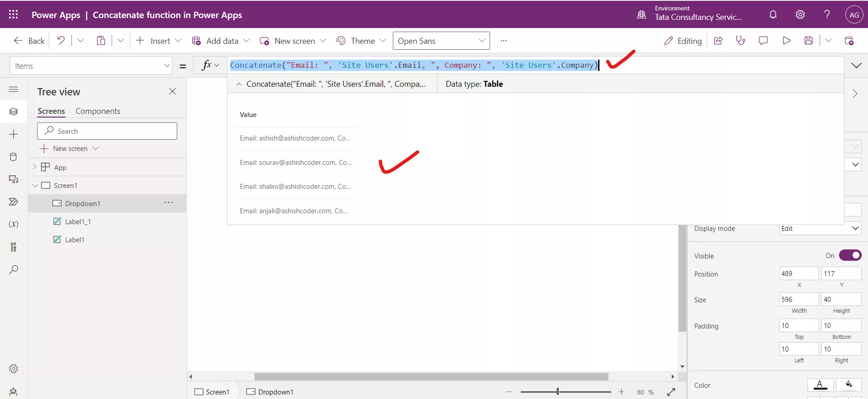Click the fit-to-window expand icon
The width and height of the screenshot is (868, 399).
tap(671, 392)
